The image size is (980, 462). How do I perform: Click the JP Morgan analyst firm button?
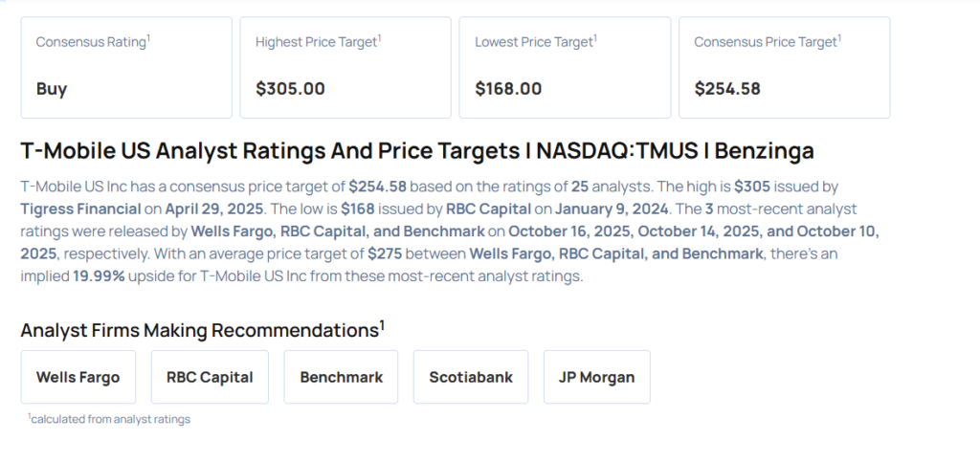596,377
